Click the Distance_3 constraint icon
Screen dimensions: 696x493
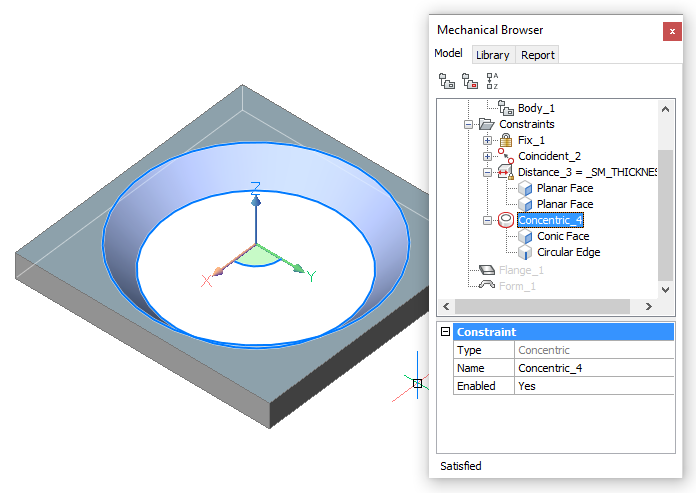pos(505,172)
